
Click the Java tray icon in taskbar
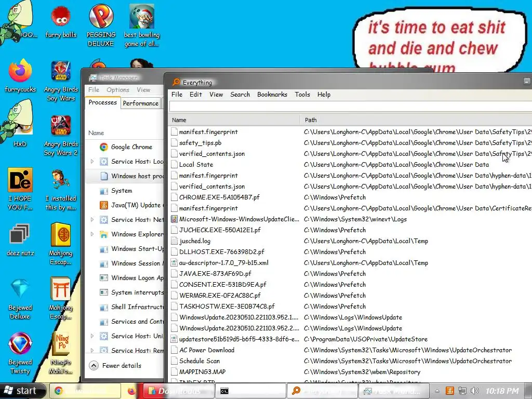[450, 391]
